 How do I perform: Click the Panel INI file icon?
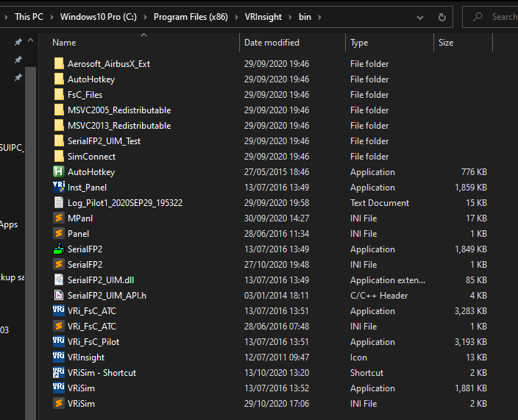coord(59,233)
